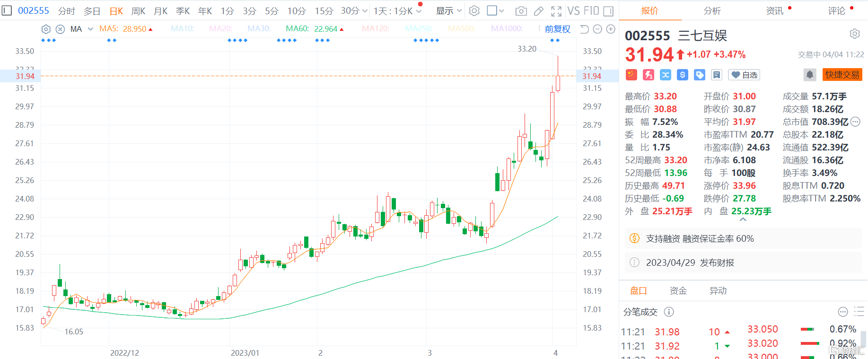Viewport: 868px width, 359px height.
Task: Click stock code 002555 in toolbar
Action: click(x=34, y=10)
